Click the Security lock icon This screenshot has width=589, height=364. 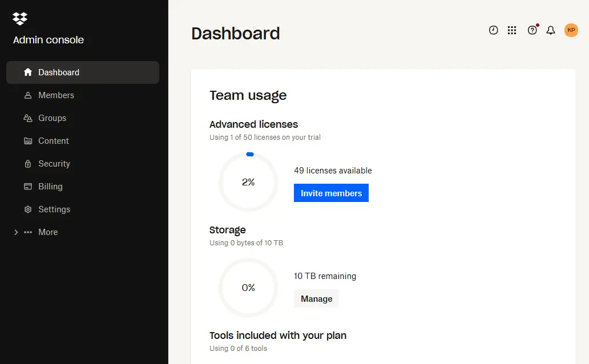click(x=28, y=164)
